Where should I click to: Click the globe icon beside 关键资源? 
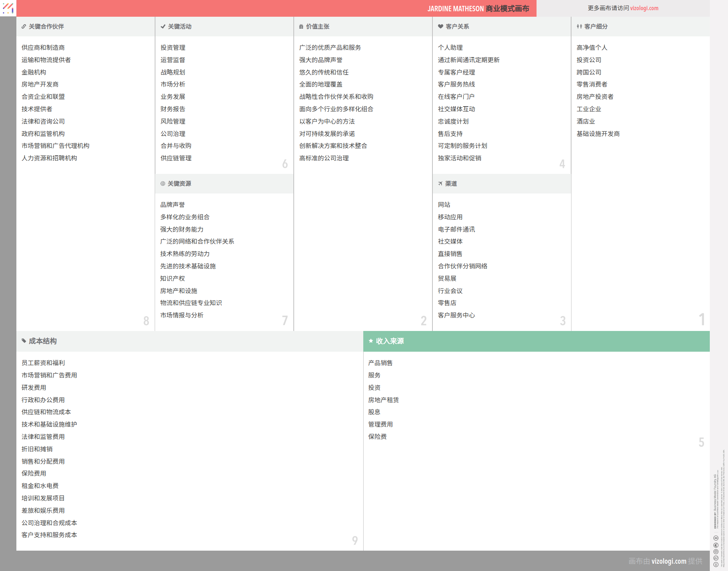pos(163,184)
